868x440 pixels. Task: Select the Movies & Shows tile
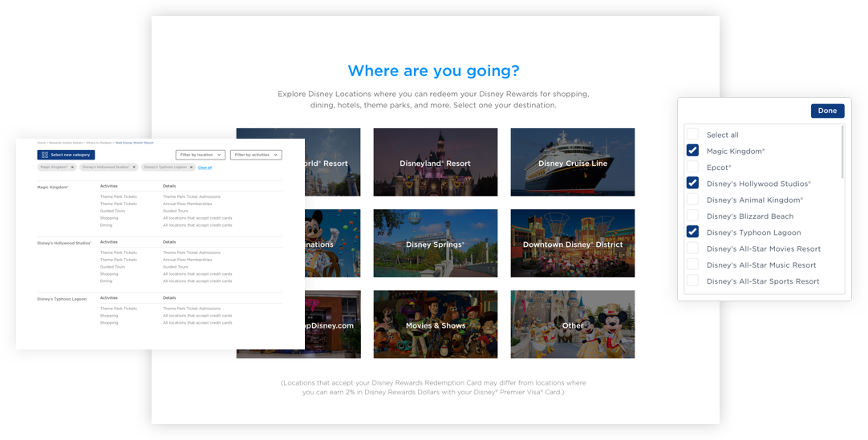435,325
